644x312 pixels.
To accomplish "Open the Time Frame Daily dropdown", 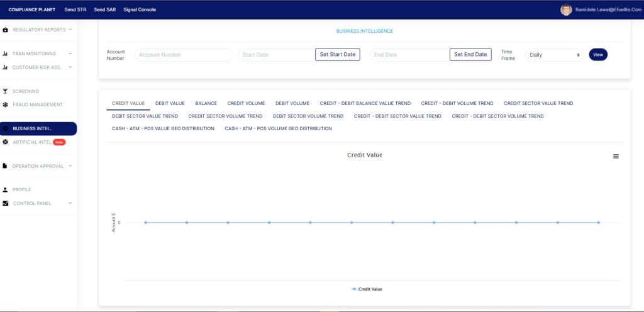I will pyautogui.click(x=554, y=55).
